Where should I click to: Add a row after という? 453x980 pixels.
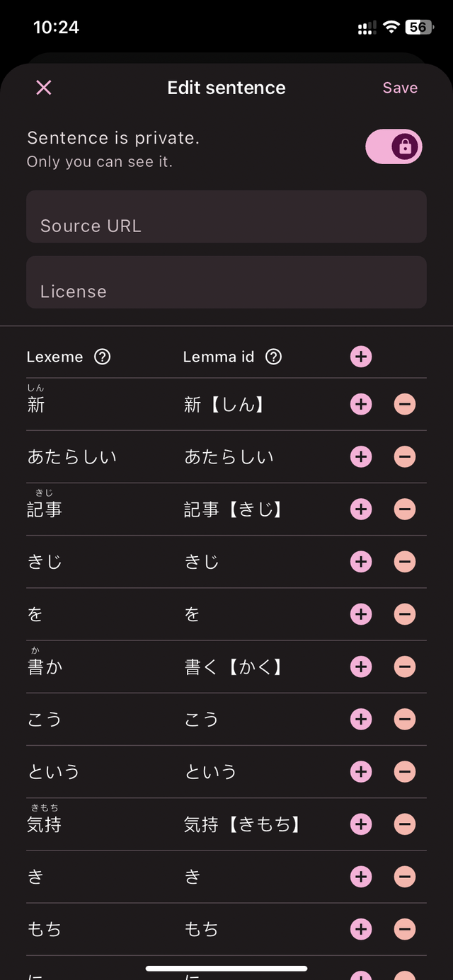(x=361, y=772)
